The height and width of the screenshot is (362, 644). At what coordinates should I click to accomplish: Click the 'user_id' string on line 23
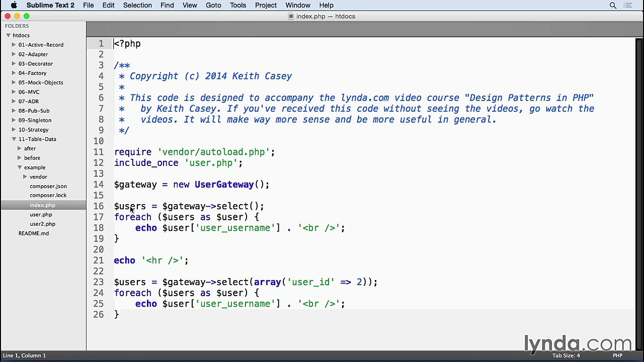(x=311, y=282)
